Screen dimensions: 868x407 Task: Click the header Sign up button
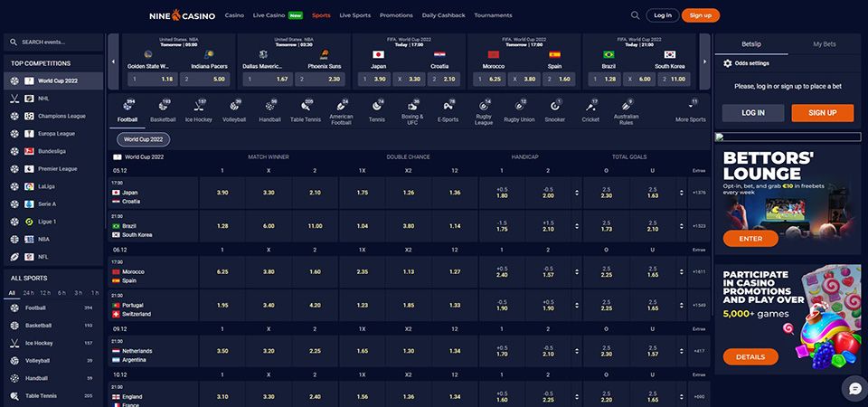[700, 15]
